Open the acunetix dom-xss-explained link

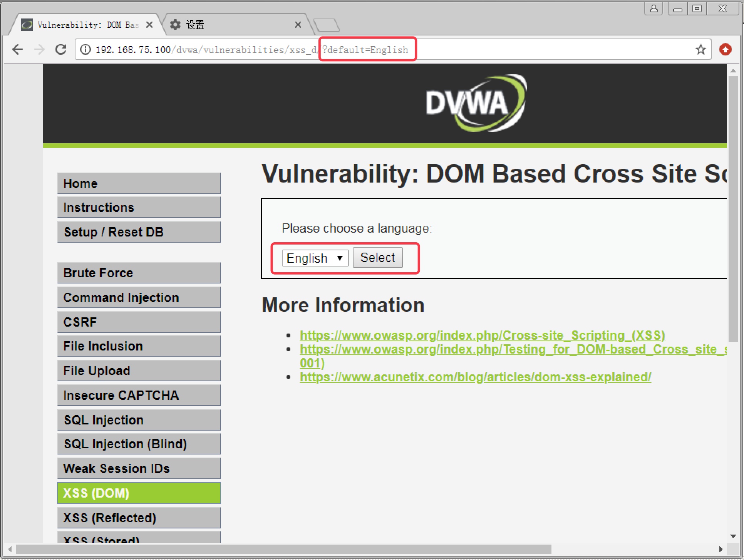475,377
